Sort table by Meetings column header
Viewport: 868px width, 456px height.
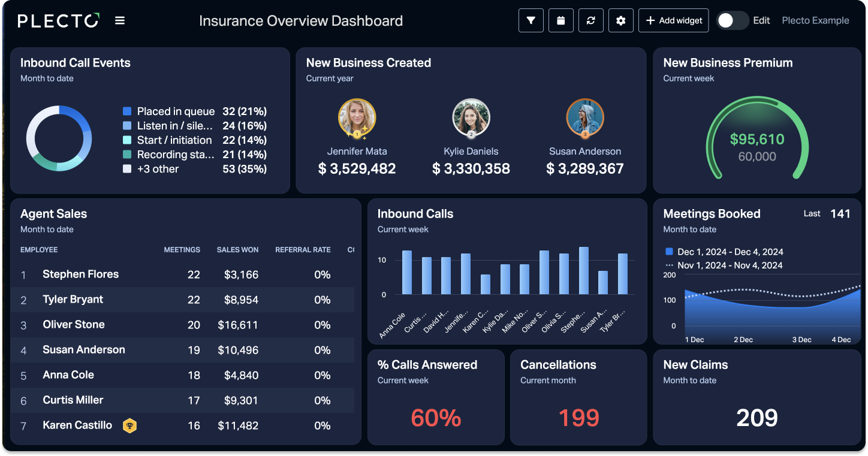point(182,250)
